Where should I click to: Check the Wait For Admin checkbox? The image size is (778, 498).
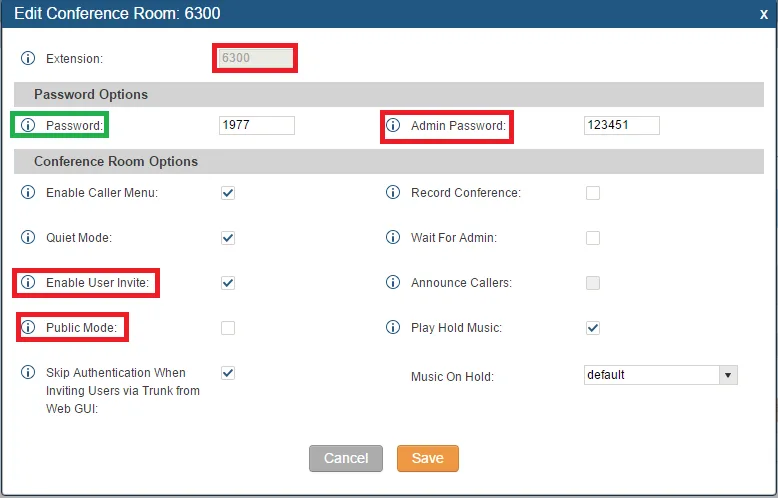pyautogui.click(x=593, y=238)
